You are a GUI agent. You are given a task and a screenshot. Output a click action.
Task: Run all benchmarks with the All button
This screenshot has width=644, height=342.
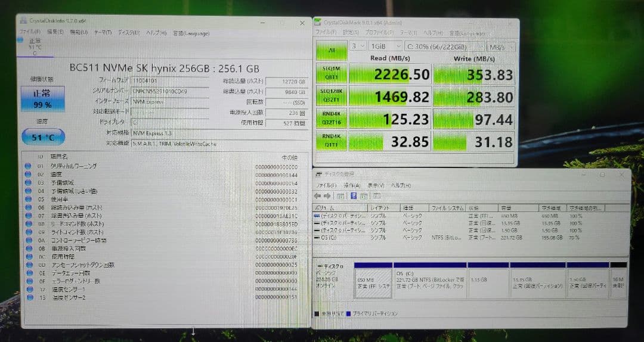332,51
